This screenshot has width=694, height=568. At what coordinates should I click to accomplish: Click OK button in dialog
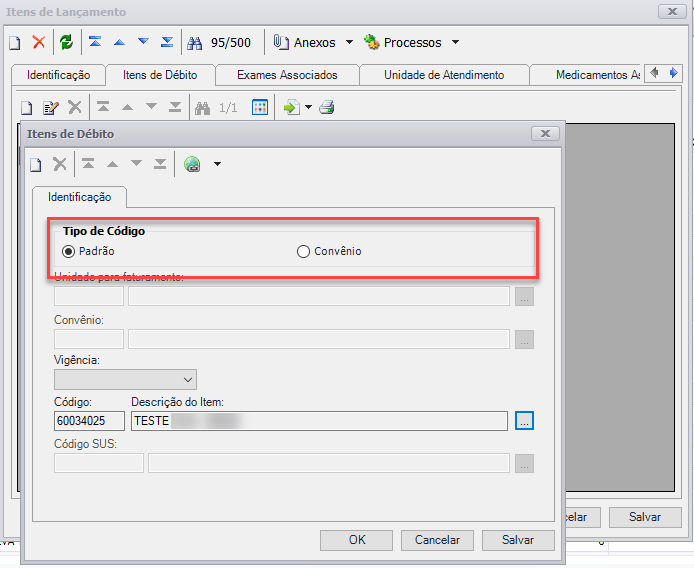coord(356,540)
